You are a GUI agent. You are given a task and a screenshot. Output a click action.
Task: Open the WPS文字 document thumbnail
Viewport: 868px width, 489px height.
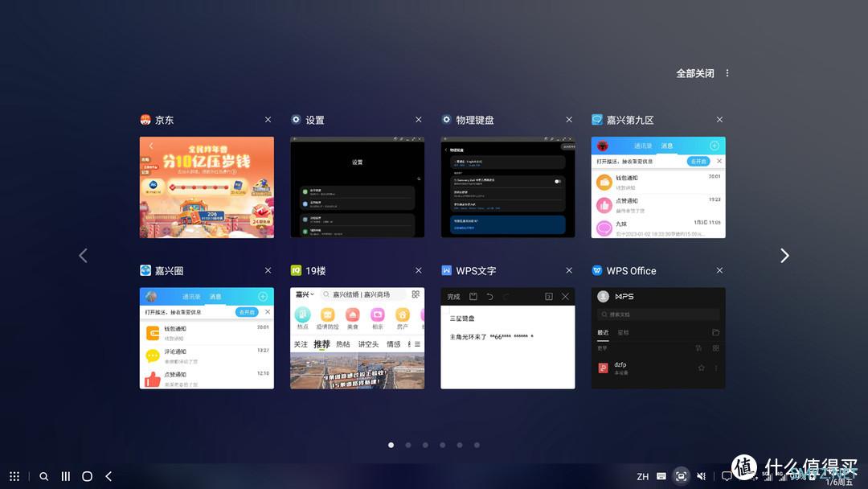point(508,338)
